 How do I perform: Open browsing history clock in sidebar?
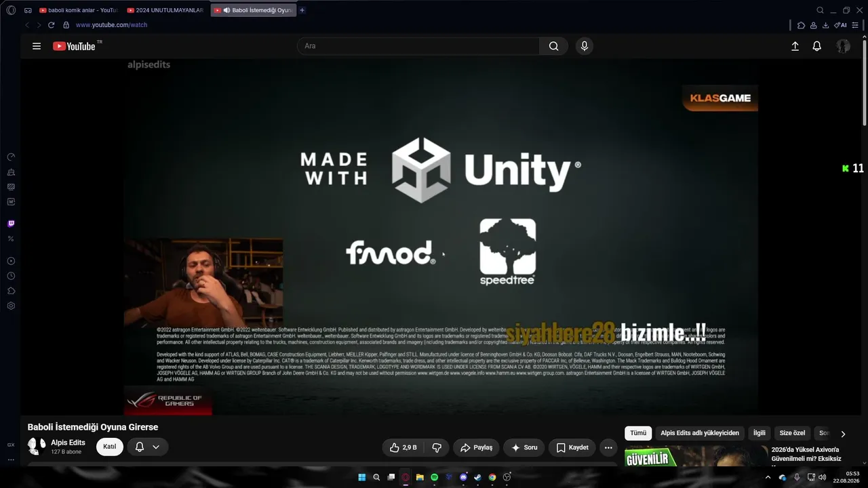[11, 276]
